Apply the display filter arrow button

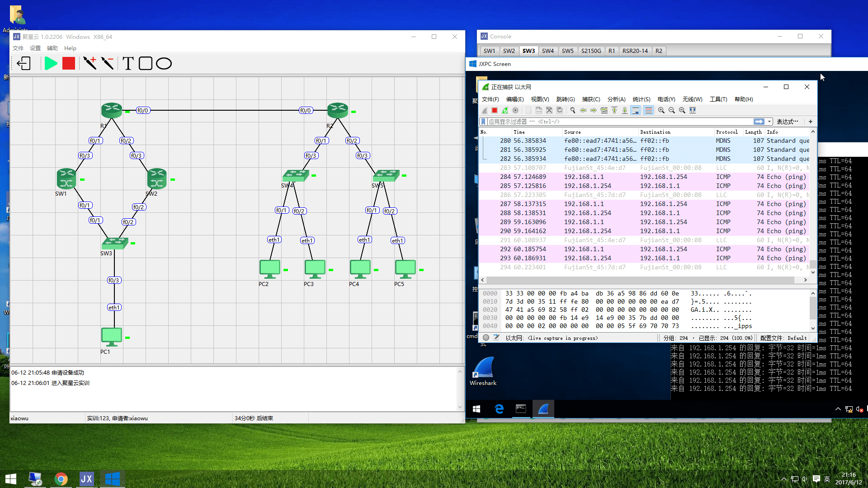tap(759, 122)
